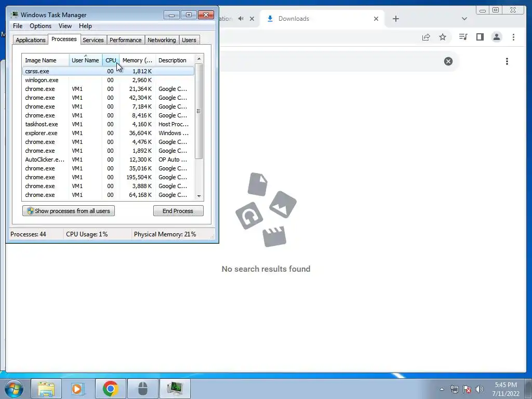532x399 pixels.
Task: Close the Downloads tab
Action: (376, 19)
